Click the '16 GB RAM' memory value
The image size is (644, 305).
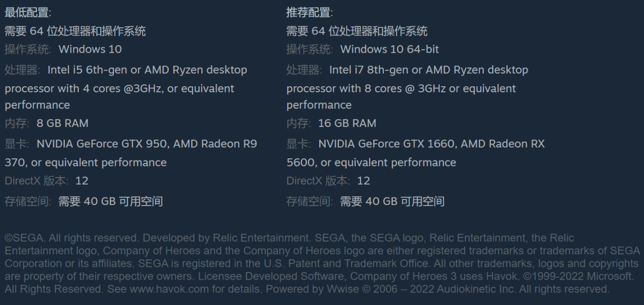(x=347, y=123)
